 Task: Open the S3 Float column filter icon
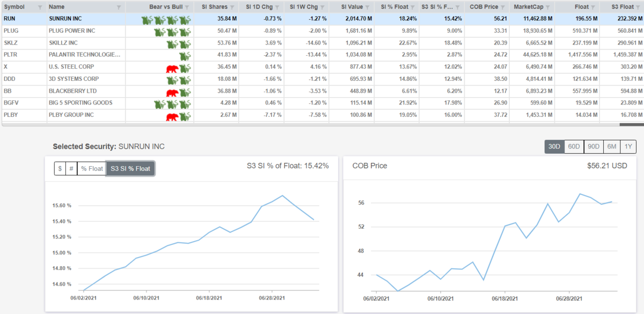coord(639,8)
